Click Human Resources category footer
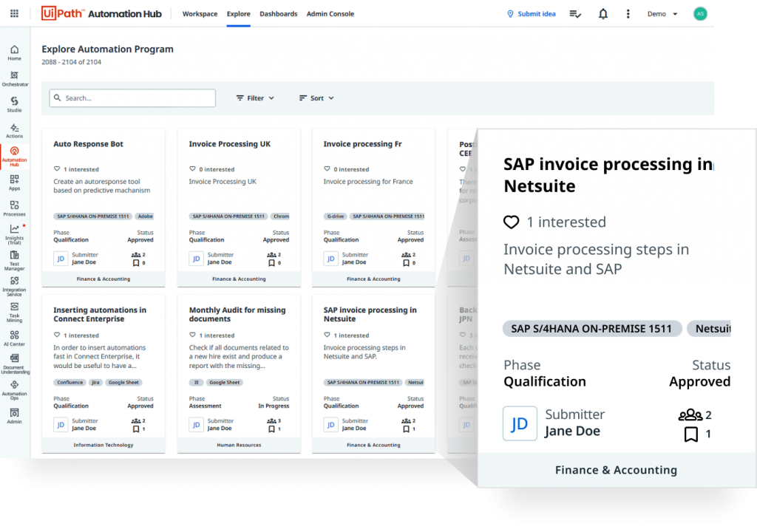757x532 pixels. (239, 445)
